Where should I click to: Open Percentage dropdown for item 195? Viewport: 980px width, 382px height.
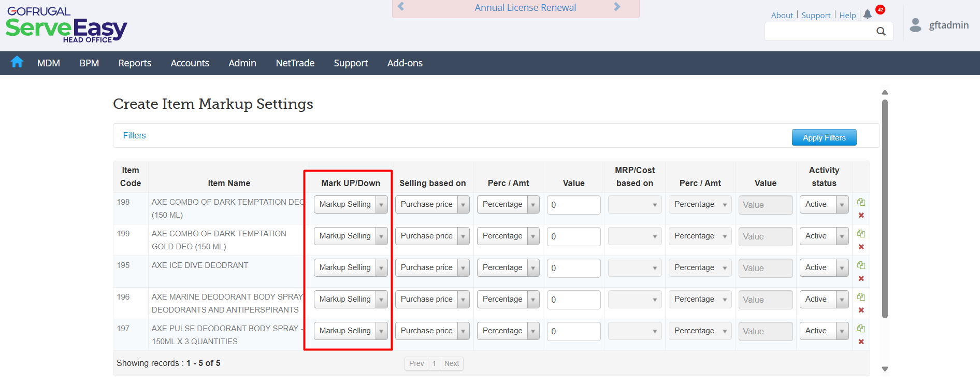508,268
